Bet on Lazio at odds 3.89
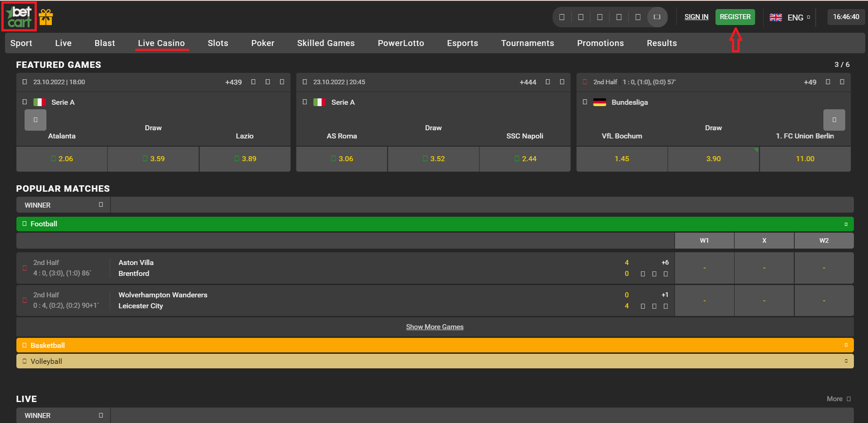 (x=245, y=159)
